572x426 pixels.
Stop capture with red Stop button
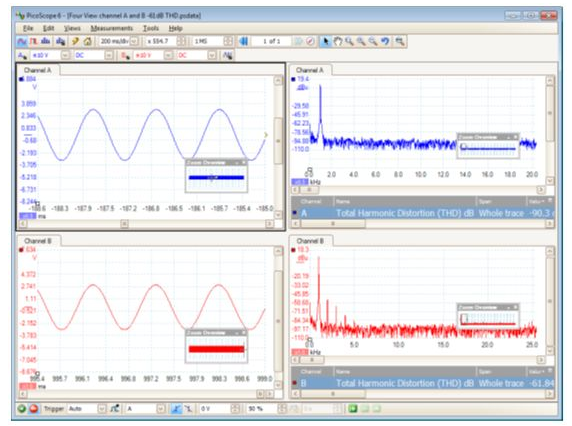click(34, 408)
